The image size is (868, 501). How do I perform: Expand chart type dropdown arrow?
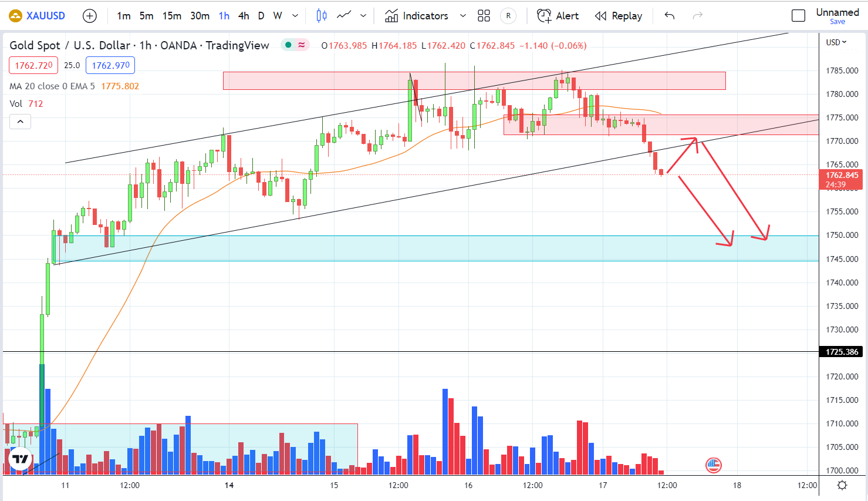pyautogui.click(x=363, y=16)
